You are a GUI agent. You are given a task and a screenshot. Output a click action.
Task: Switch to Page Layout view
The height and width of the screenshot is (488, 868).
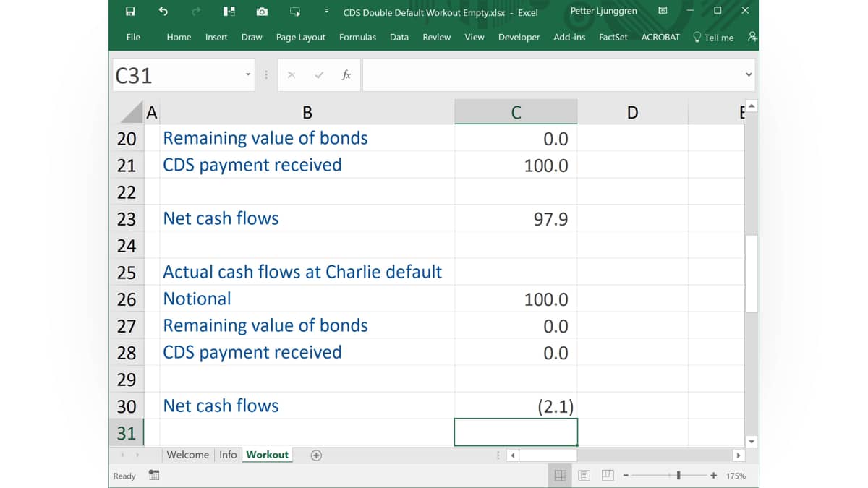pos(584,476)
